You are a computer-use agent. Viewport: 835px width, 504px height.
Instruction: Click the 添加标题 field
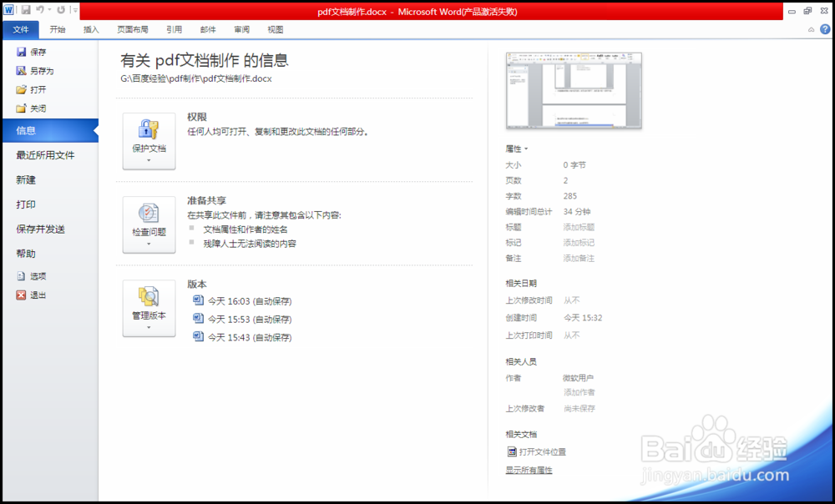click(x=579, y=227)
